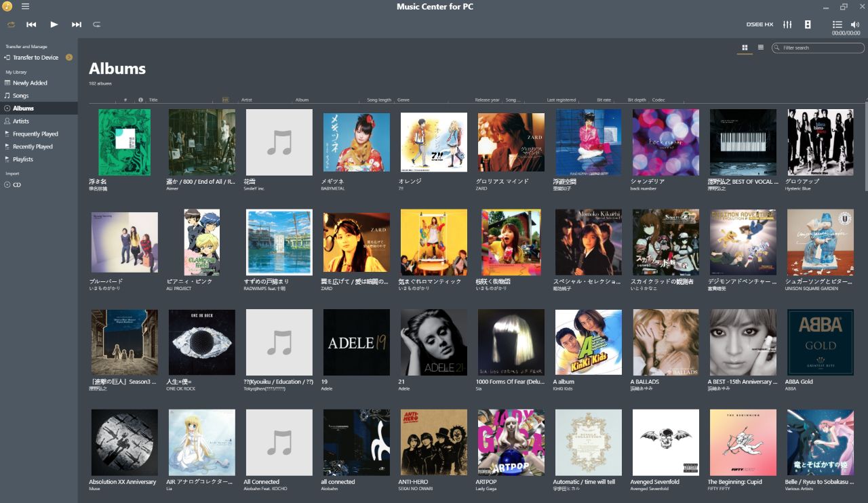Open Transfer to Device

tap(35, 58)
